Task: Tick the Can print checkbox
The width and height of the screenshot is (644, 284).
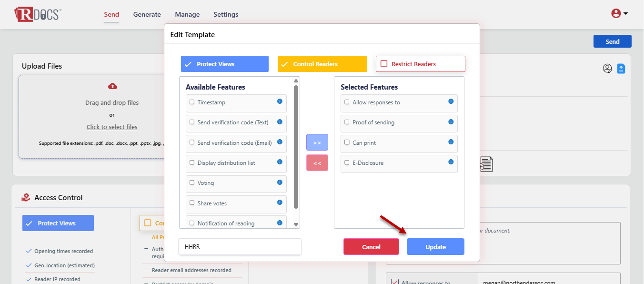Action: click(x=347, y=142)
